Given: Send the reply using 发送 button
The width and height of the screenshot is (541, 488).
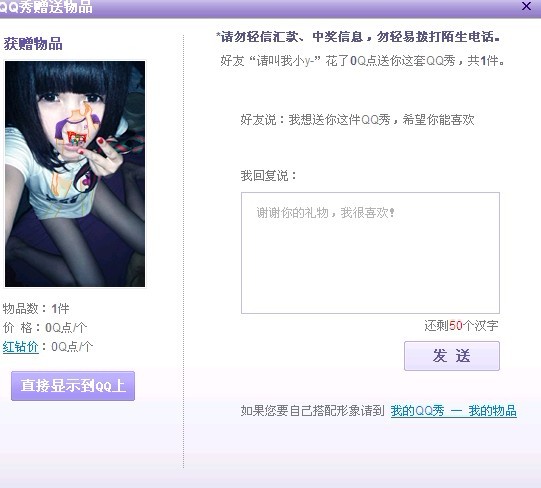Looking at the screenshot, I should [452, 356].
